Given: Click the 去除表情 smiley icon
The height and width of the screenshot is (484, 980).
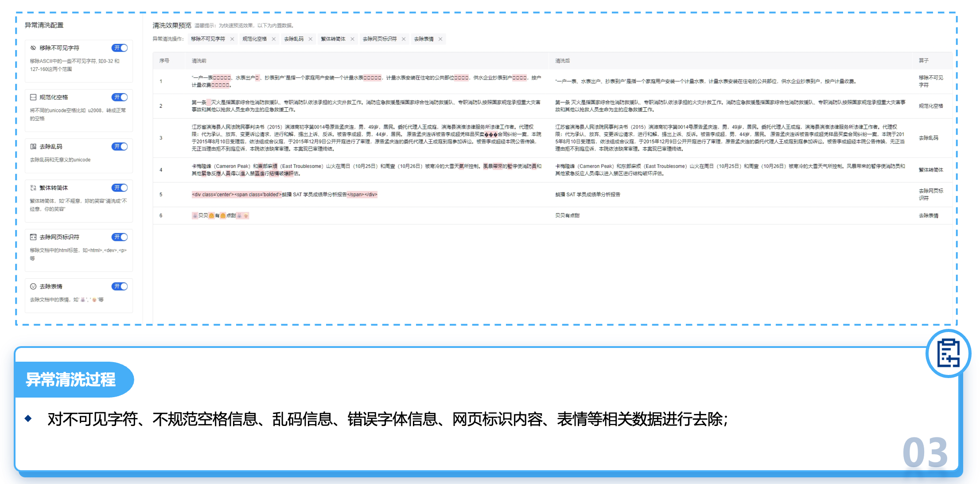Looking at the screenshot, I should 33,286.
